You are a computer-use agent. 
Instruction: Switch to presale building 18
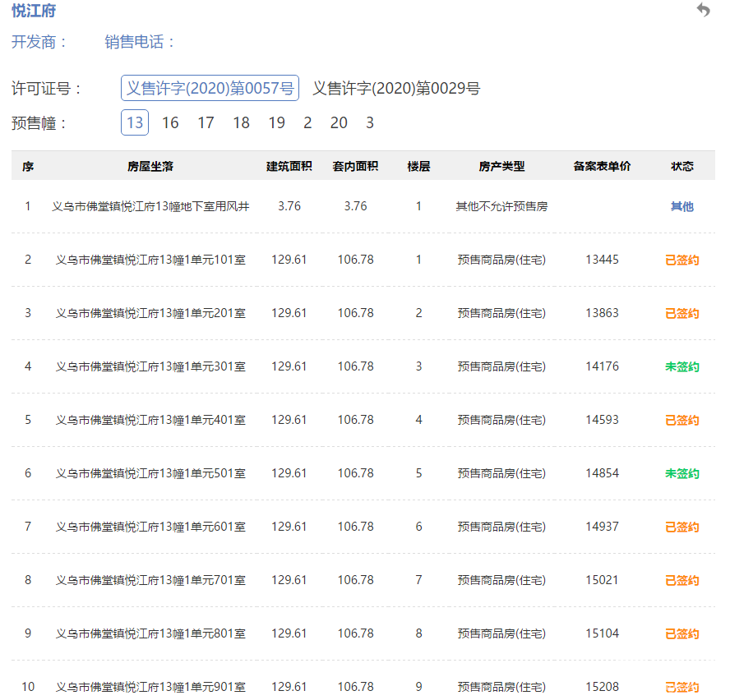point(241,122)
